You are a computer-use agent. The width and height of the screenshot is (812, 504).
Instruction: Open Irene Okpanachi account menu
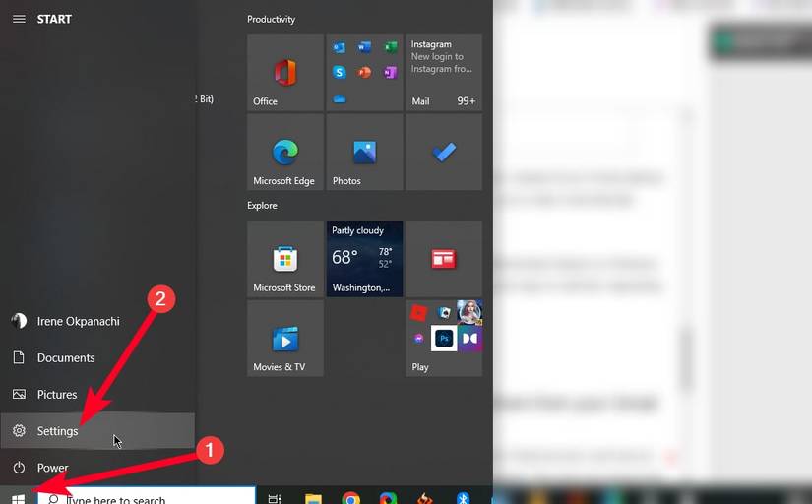tap(97, 322)
